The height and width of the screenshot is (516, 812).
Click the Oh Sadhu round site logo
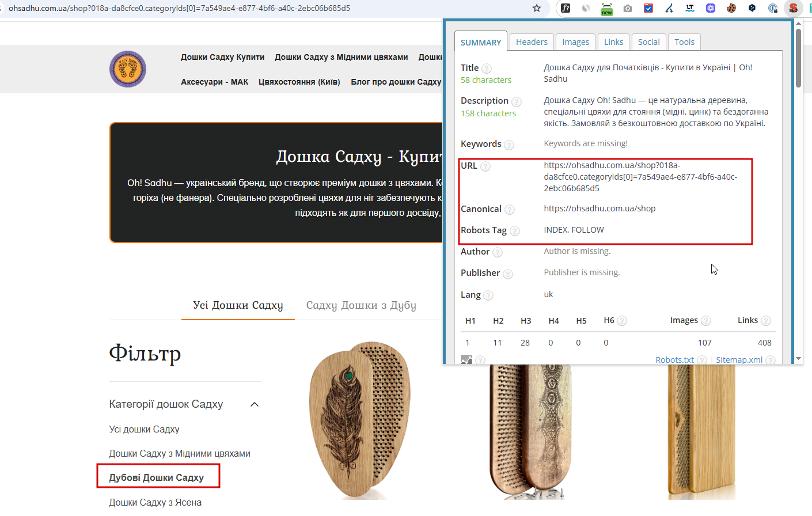point(128,69)
